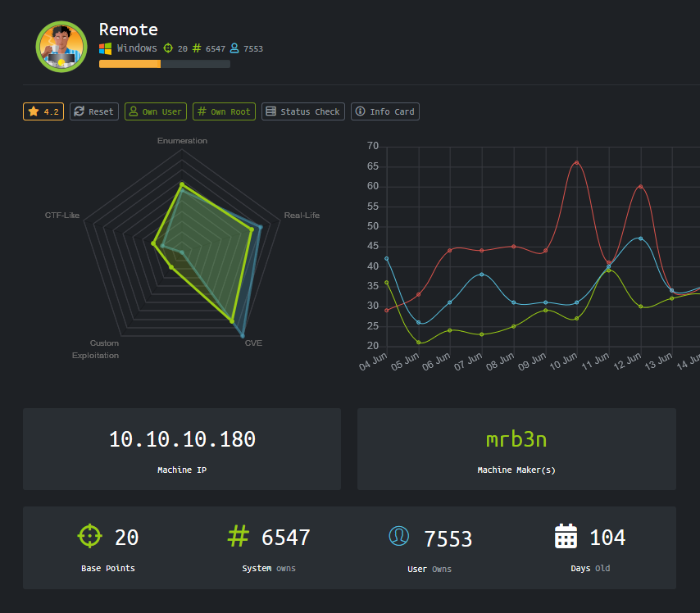Click the large Base Points crosshair icon

(x=89, y=537)
